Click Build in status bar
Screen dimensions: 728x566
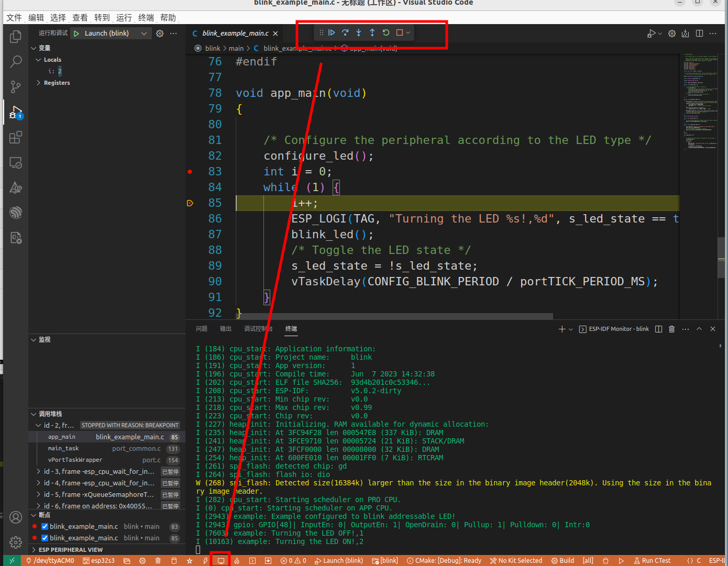(562, 560)
